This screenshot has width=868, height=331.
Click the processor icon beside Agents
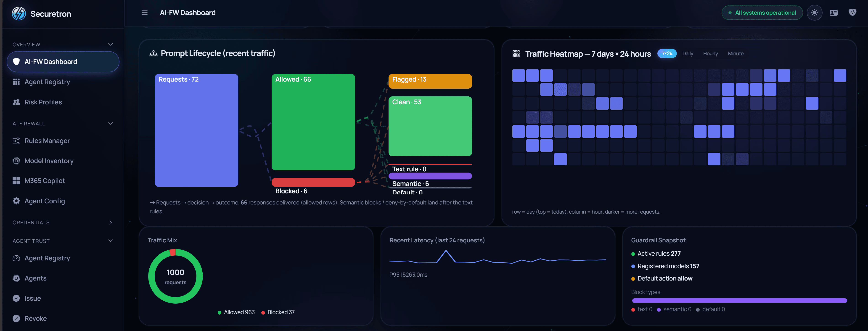coord(16,278)
